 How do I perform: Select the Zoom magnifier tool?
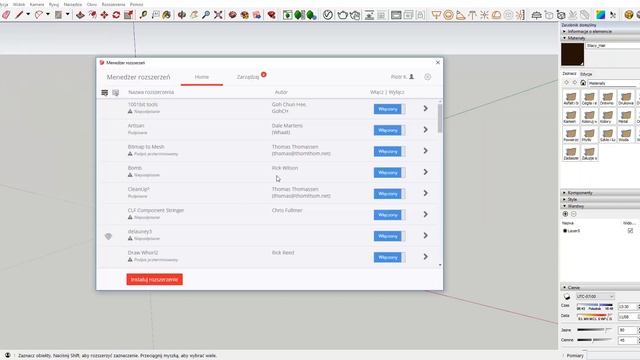206,15
